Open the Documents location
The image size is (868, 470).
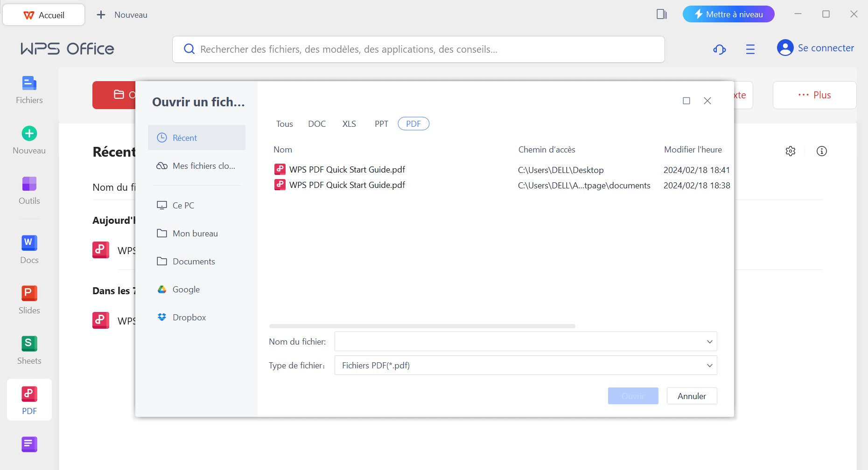click(196, 262)
